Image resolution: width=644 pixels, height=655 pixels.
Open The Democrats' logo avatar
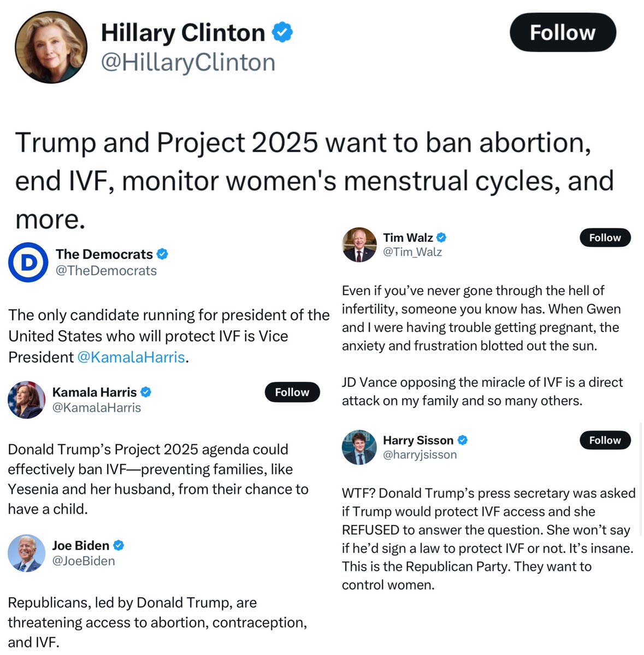point(28,262)
